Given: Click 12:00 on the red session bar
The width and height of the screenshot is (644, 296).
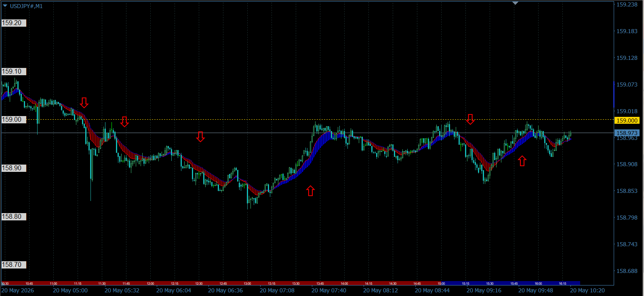Looking at the screenshot, I should (x=150, y=283).
